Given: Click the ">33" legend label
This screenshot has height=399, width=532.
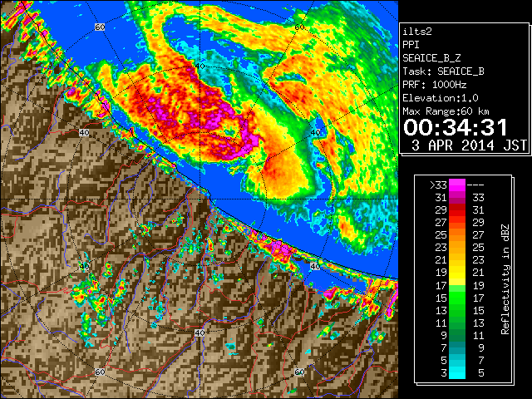Looking at the screenshot, I should pos(438,185).
